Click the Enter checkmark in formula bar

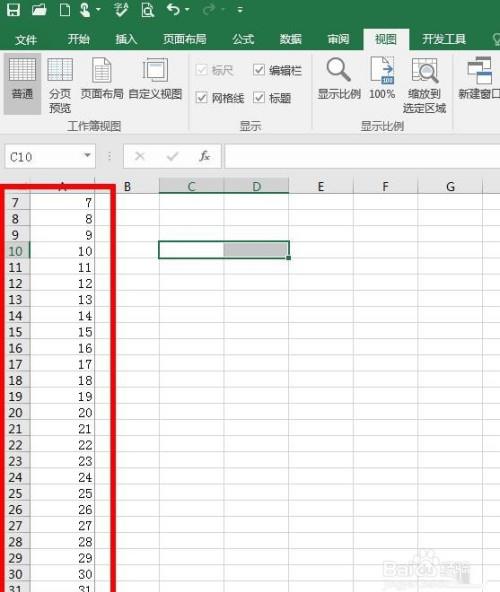(x=172, y=156)
